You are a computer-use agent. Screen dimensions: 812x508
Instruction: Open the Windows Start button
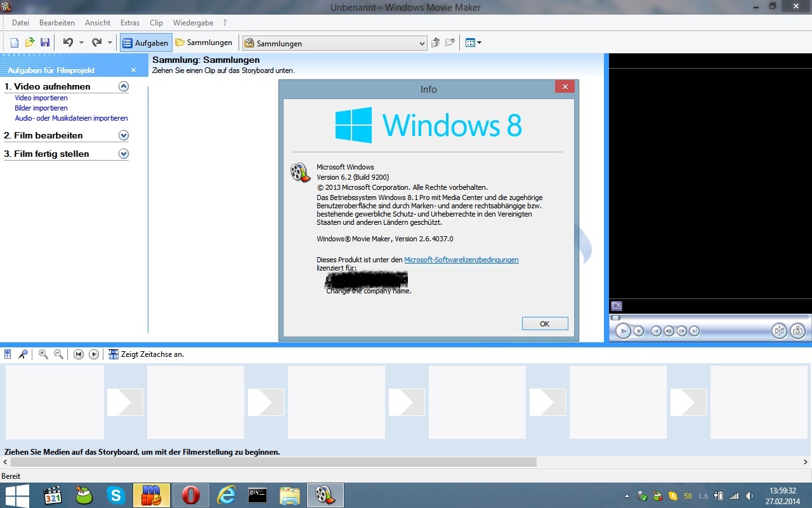pyautogui.click(x=17, y=495)
